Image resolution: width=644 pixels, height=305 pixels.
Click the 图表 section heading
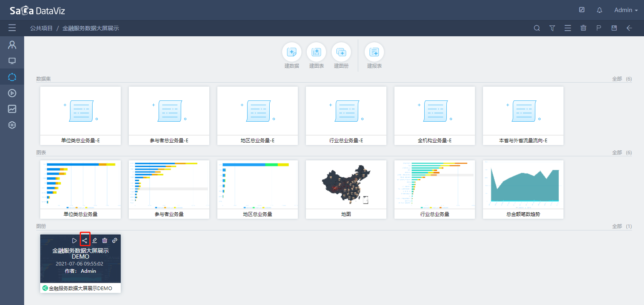pyautogui.click(x=41, y=153)
